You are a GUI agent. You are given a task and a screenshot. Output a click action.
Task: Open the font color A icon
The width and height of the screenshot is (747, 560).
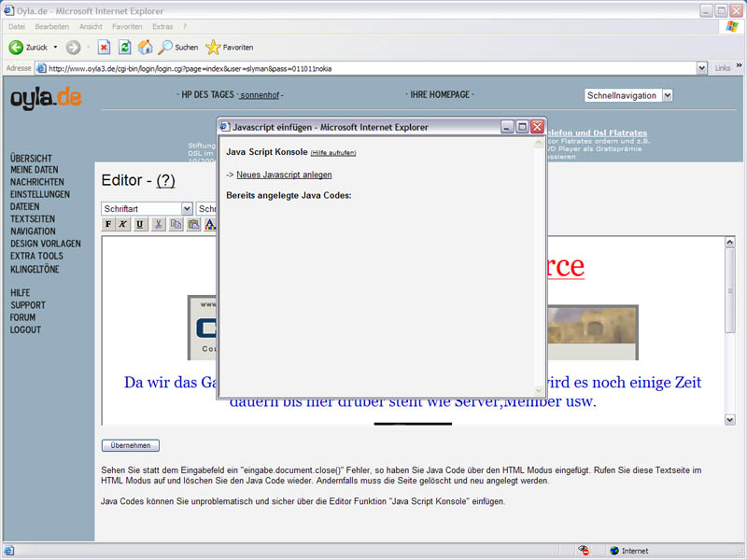210,224
